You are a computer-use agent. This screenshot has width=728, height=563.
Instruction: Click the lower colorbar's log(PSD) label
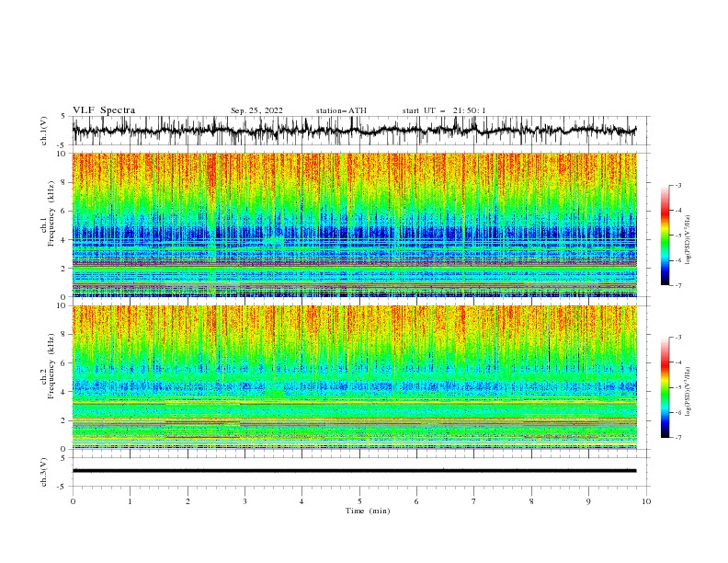(x=688, y=391)
